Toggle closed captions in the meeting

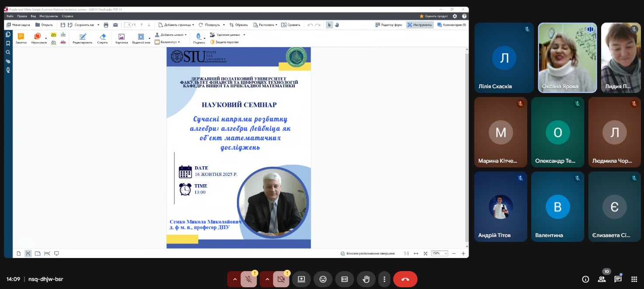click(x=345, y=279)
